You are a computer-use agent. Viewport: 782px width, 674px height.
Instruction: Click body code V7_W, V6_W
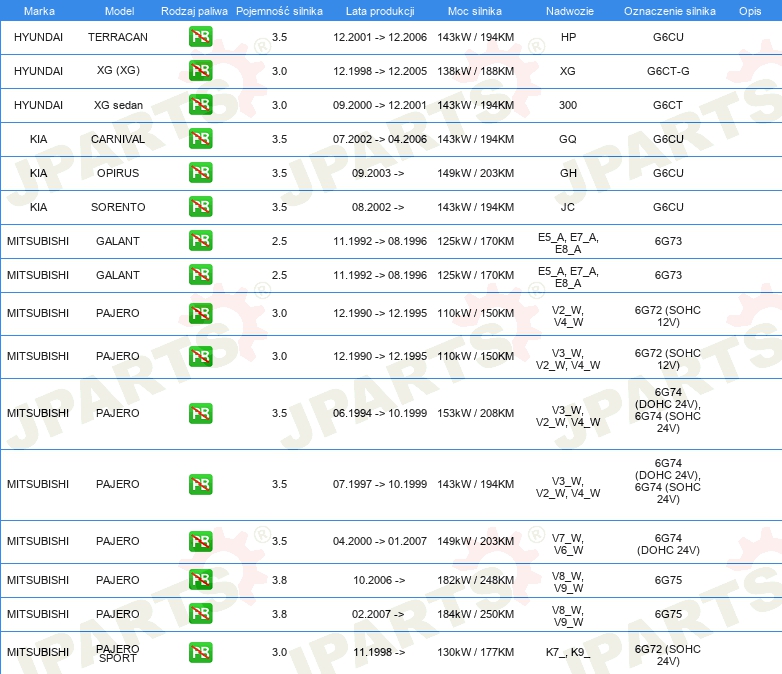click(x=568, y=544)
